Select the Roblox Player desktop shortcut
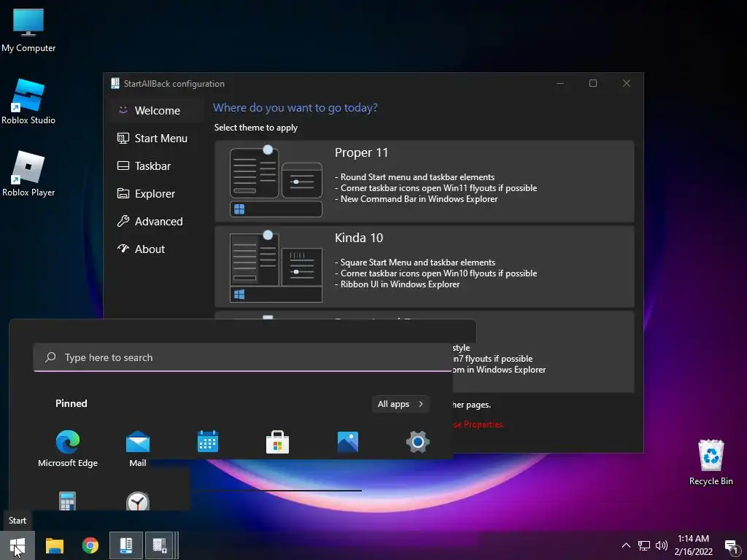Screen dimensions: 747x560 point(28,174)
